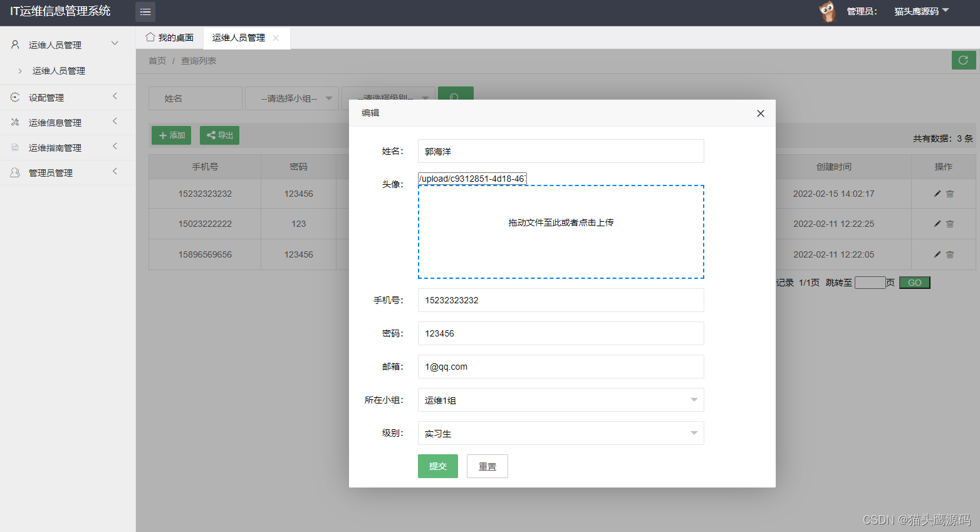Toggle the sidebar hamburger menu icon
The height and width of the screenshot is (532, 980).
(x=145, y=12)
